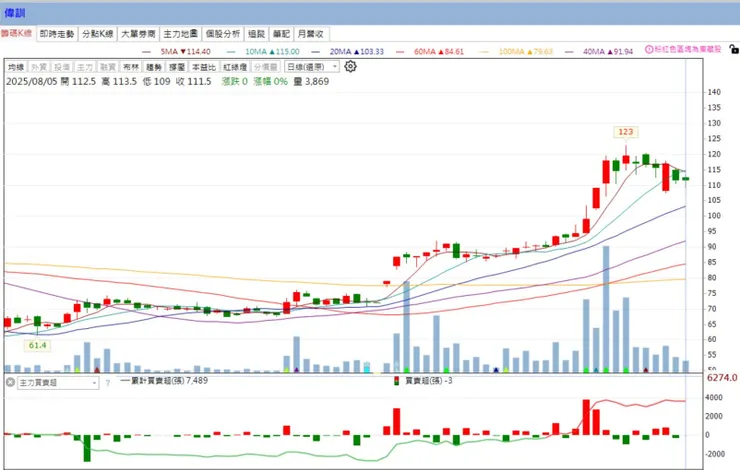
Task: Toggle the 撐壓 overlay button
Action: tap(177, 67)
